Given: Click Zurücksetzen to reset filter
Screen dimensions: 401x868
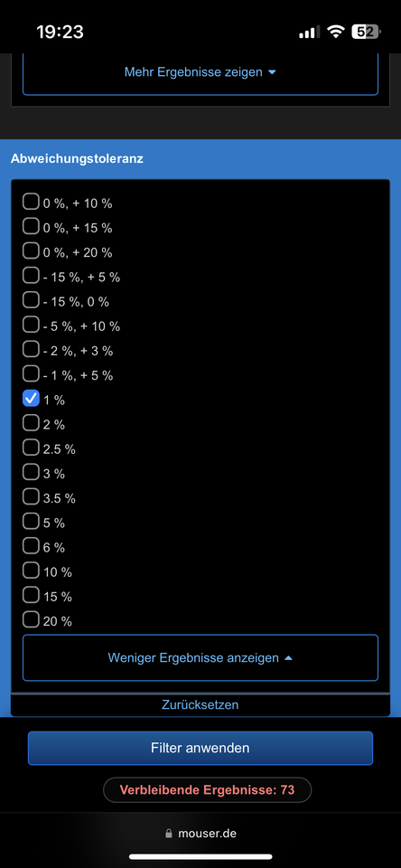Looking at the screenshot, I should (200, 705).
